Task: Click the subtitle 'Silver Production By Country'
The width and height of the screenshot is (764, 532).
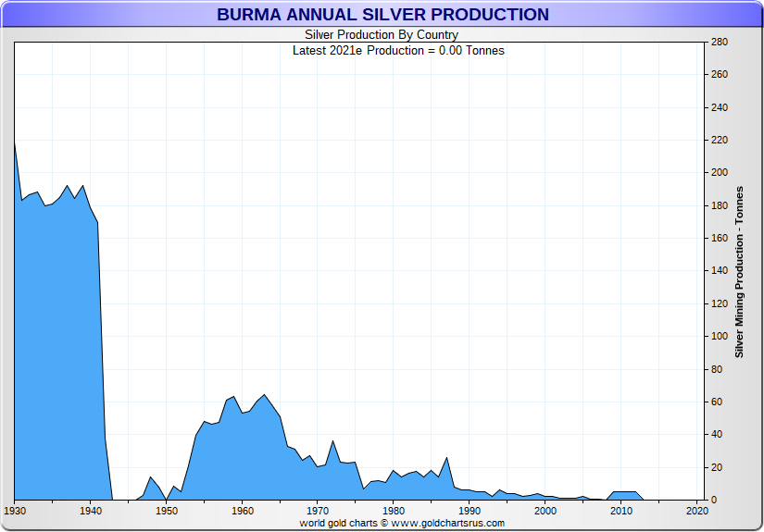Action: pyautogui.click(x=382, y=35)
